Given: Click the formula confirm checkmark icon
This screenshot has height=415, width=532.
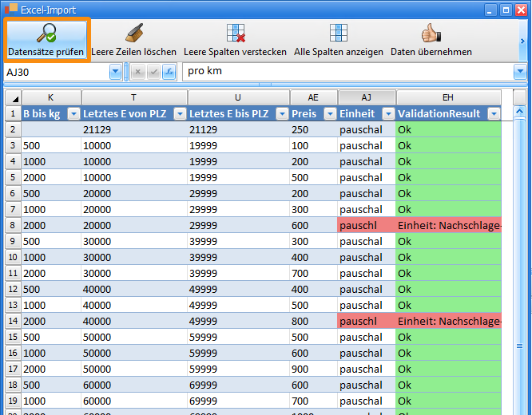Looking at the screenshot, I should click(x=153, y=72).
